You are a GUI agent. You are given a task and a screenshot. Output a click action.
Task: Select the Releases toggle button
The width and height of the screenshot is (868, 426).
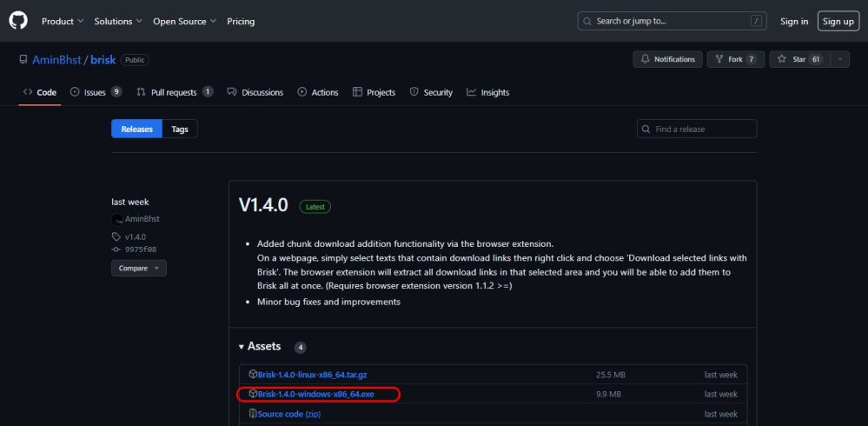tap(136, 129)
